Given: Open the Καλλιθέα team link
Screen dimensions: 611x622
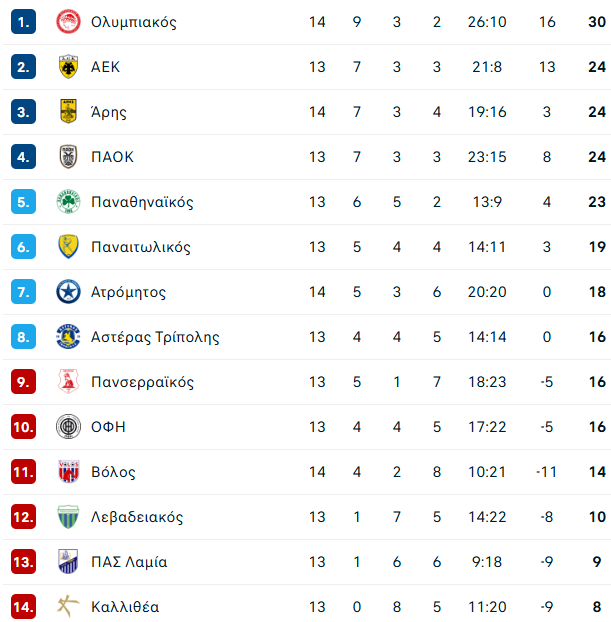Looking at the screenshot, I should point(125,607).
